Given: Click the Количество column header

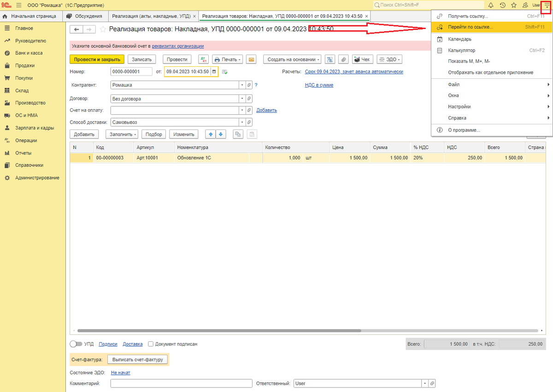Looking at the screenshot, I should click(x=295, y=147).
